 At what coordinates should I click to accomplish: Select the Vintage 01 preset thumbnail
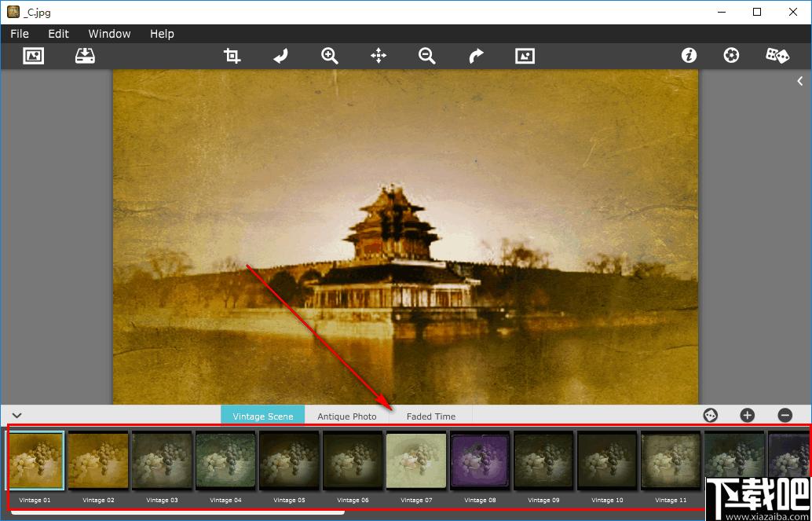tap(35, 460)
